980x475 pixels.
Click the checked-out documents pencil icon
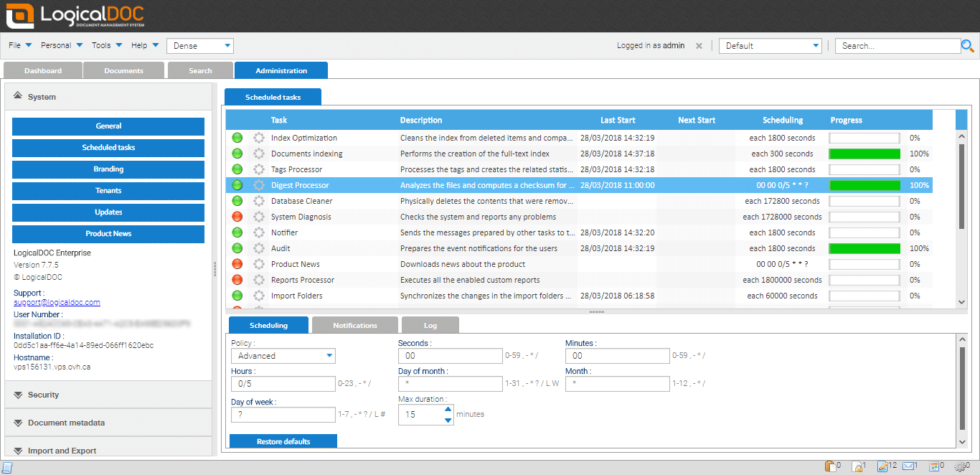coord(882,466)
